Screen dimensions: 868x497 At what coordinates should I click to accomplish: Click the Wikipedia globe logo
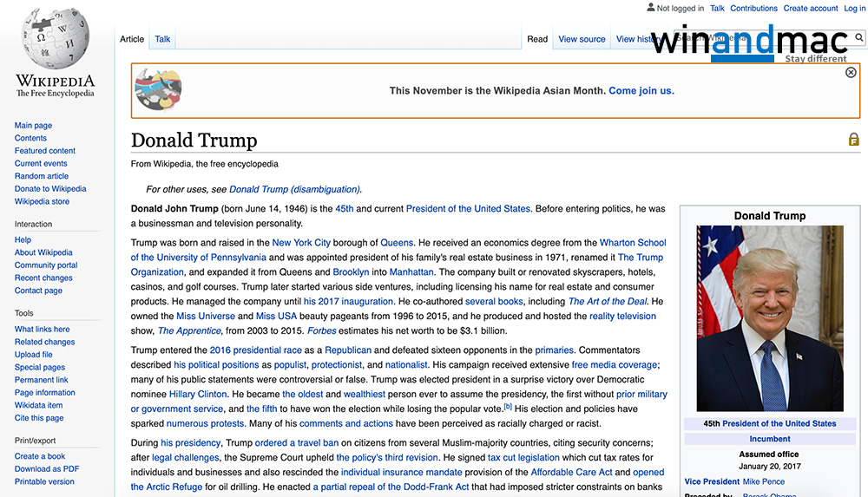[x=55, y=39]
